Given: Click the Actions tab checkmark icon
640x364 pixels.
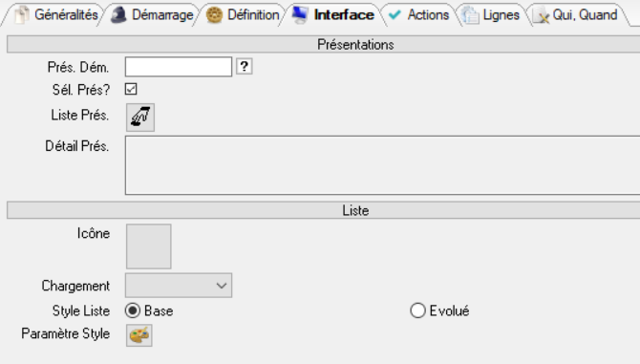Looking at the screenshot, I should [x=395, y=15].
